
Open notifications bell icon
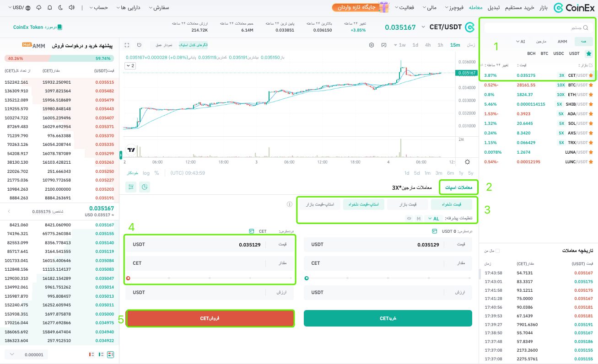tap(49, 8)
